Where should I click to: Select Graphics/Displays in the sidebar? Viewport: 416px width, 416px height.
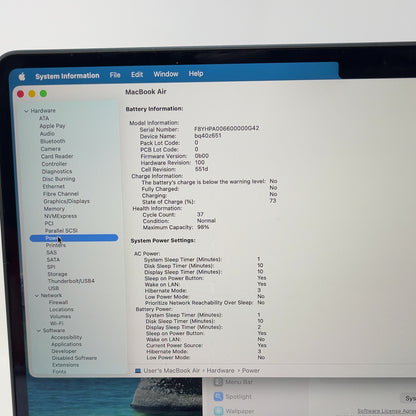click(66, 201)
